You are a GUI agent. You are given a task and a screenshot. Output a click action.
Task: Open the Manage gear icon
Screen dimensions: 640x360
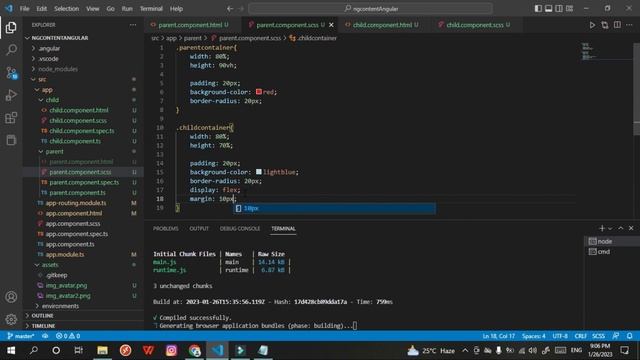(x=11, y=319)
